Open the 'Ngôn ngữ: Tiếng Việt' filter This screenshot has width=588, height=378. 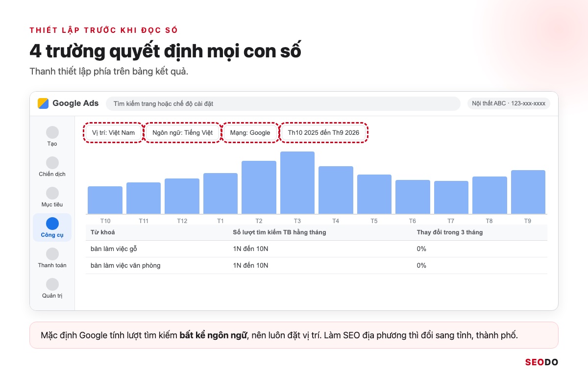tap(182, 132)
